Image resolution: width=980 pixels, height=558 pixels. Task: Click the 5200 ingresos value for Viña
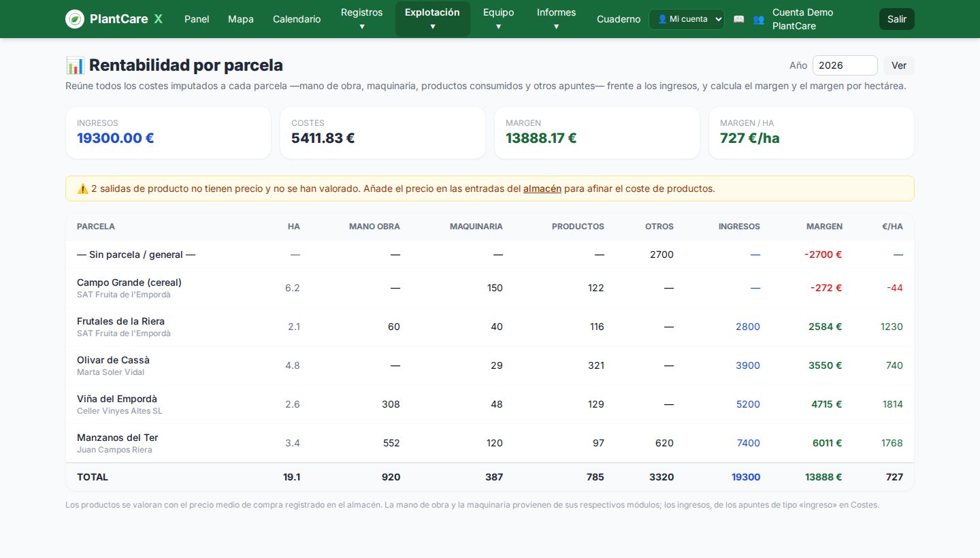pyautogui.click(x=748, y=404)
